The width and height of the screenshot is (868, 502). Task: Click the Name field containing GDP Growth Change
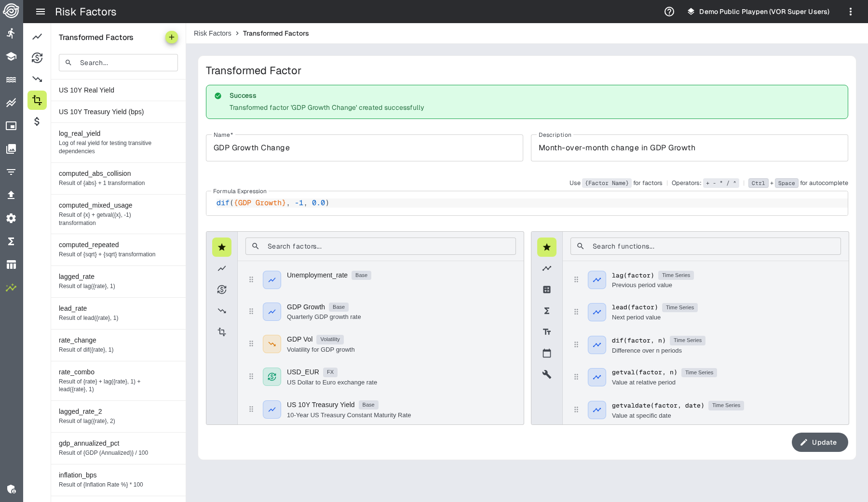tap(364, 148)
